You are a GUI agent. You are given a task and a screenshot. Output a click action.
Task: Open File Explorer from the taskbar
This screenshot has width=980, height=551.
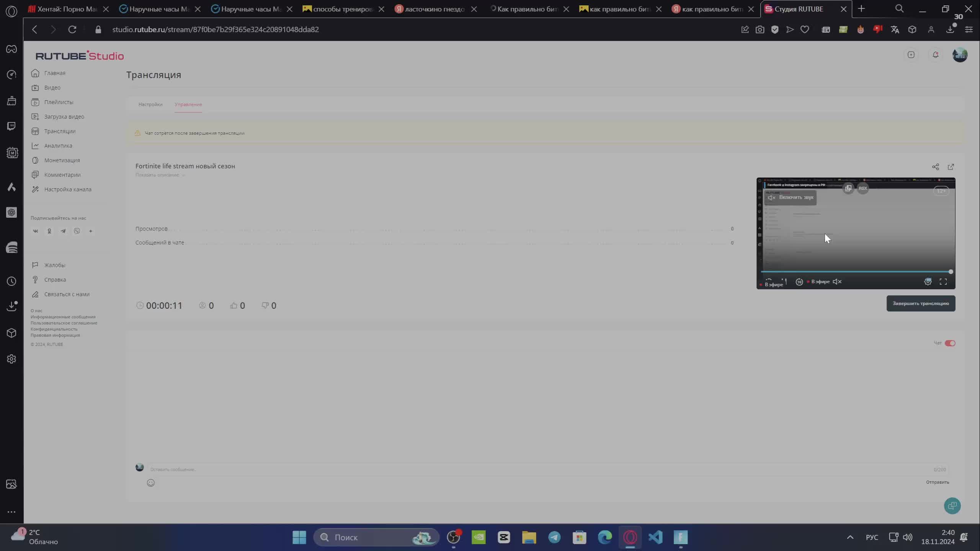pos(529,537)
